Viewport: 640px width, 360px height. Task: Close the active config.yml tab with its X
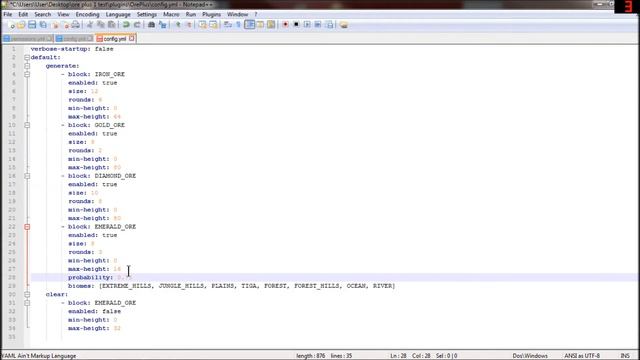click(131, 38)
